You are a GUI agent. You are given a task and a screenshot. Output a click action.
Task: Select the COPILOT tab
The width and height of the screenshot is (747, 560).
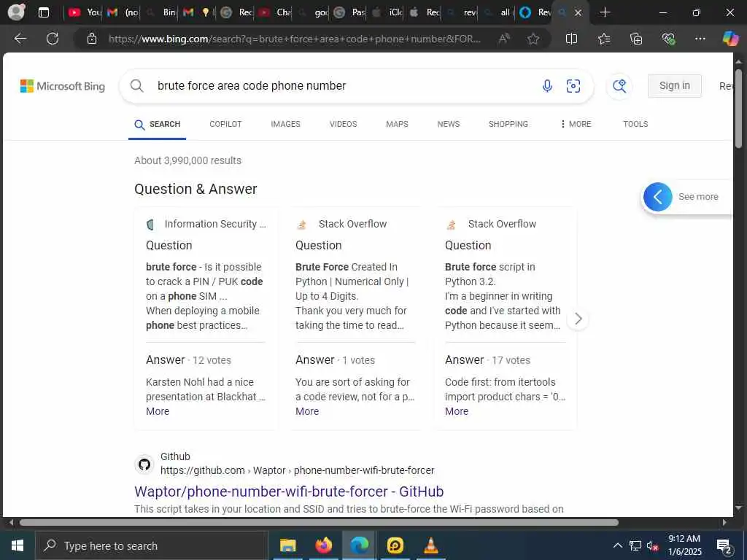click(225, 124)
